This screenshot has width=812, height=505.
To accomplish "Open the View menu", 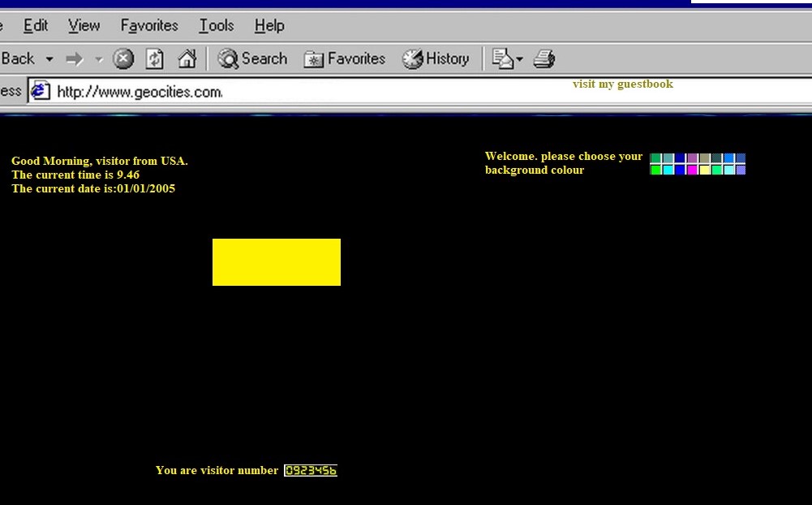I will click(84, 25).
